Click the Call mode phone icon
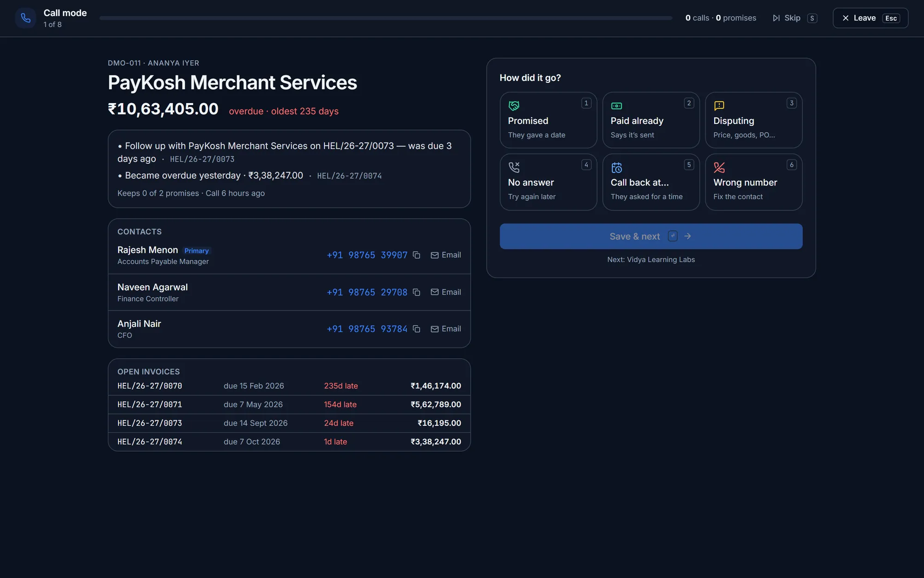Image resolution: width=924 pixels, height=578 pixels. click(26, 18)
